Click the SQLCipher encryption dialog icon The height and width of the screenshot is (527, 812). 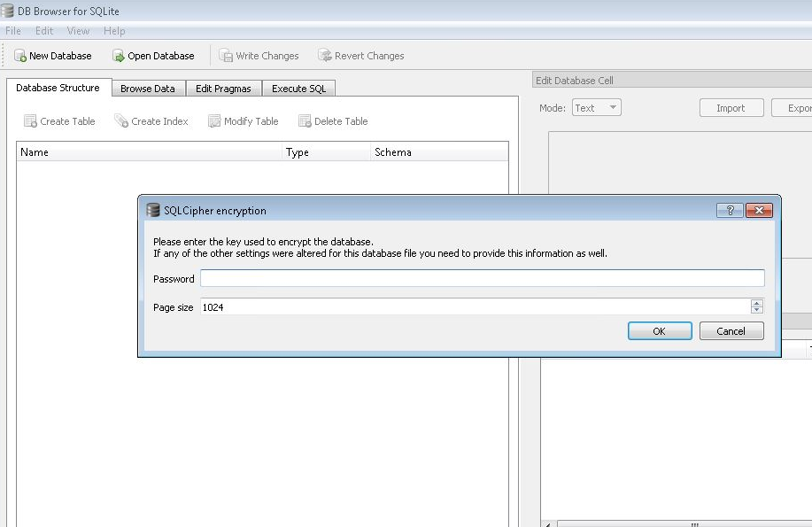153,211
